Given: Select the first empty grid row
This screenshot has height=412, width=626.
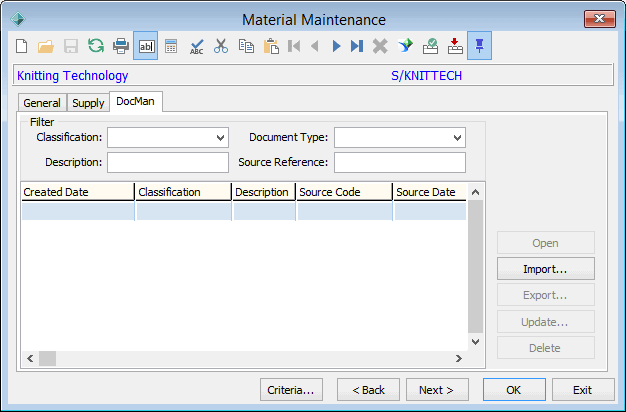Looking at the screenshot, I should 244,211.
